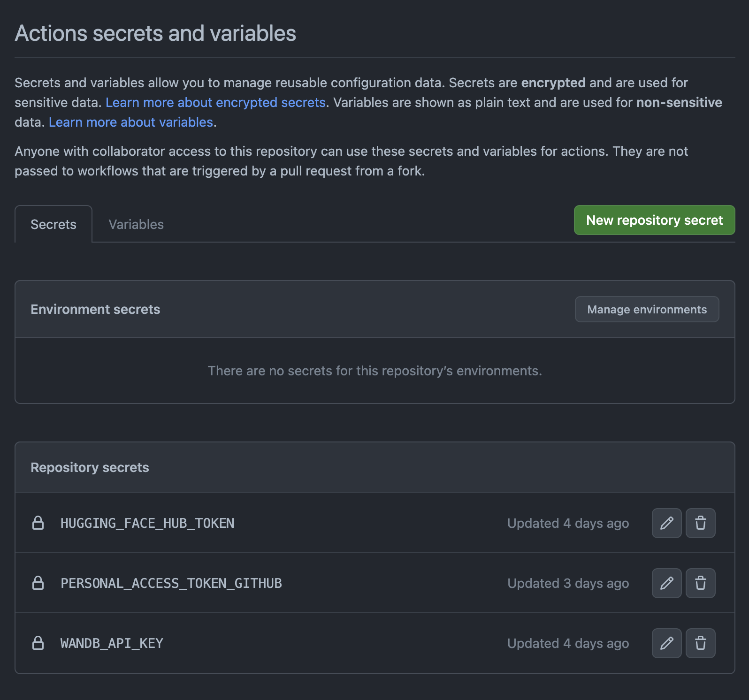Delete the PERSONAL_ACCESS_TOKEN_GITHUB secret trash icon

[x=700, y=583]
